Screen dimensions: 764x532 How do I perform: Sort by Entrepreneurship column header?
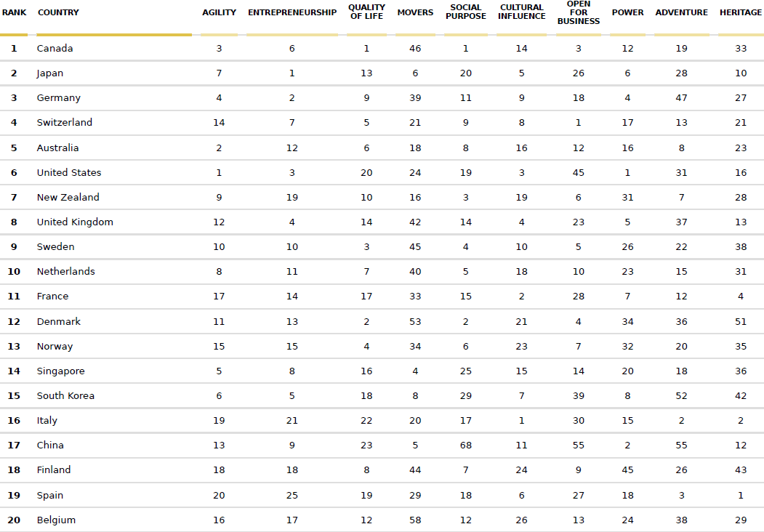tap(292, 12)
